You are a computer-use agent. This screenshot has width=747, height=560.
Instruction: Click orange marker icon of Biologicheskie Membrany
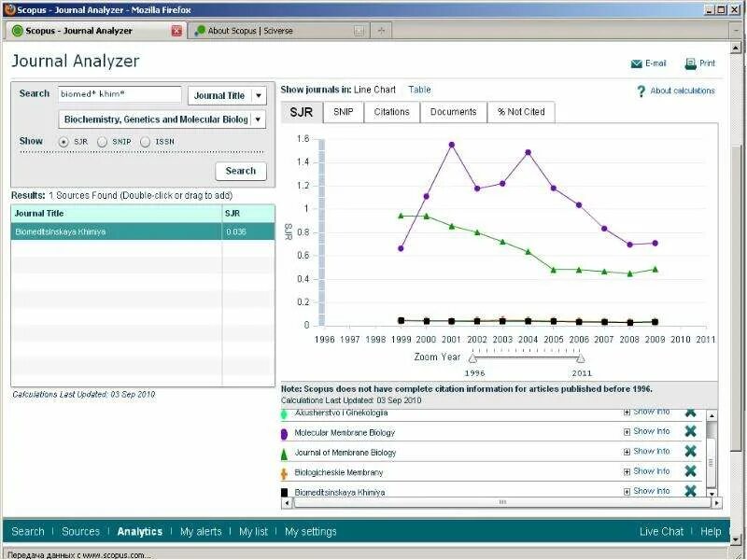coord(285,473)
